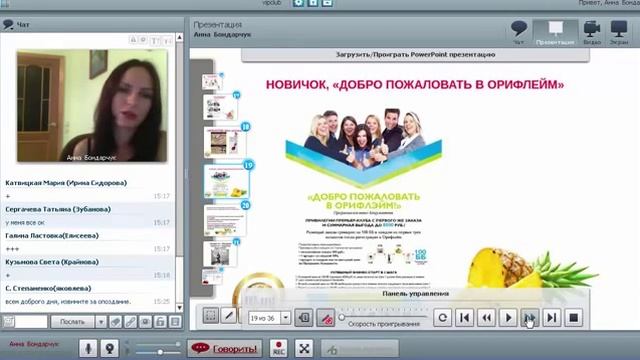This screenshot has width=640, height=360.
Task: Select chat user Галина Ластовка(Елисеева)
Action: pos(52,236)
